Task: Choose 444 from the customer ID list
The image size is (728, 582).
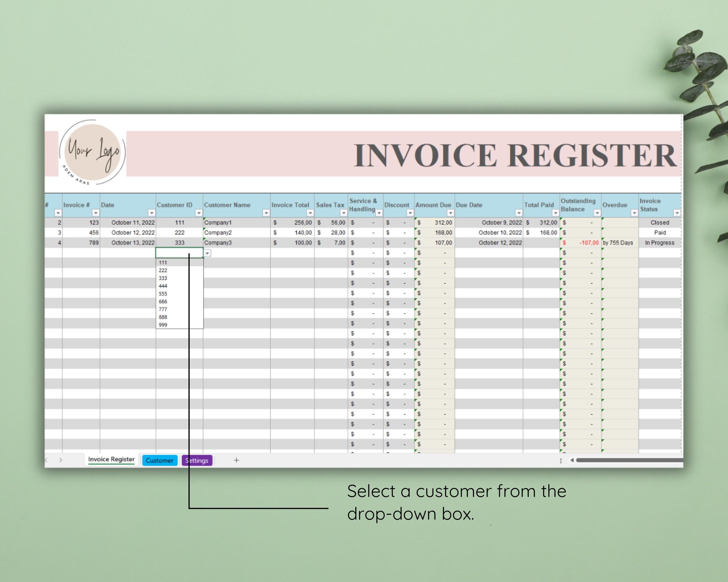Action: click(x=179, y=286)
